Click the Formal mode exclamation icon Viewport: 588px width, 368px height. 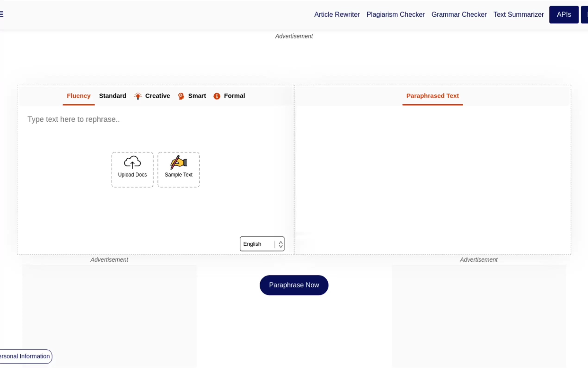pyautogui.click(x=217, y=96)
